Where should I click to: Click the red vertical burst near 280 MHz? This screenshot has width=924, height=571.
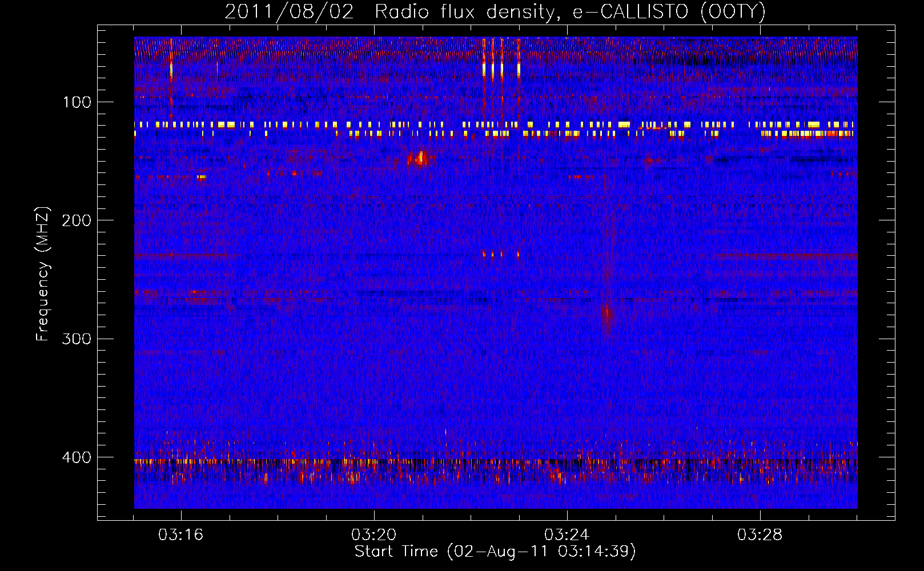click(x=608, y=317)
